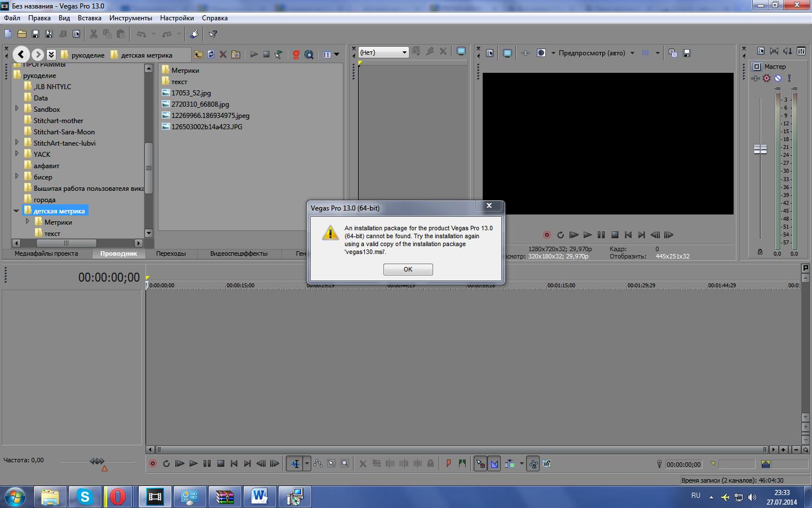Open the project properties toolbar icon
The width and height of the screenshot is (812, 508).
point(76,34)
